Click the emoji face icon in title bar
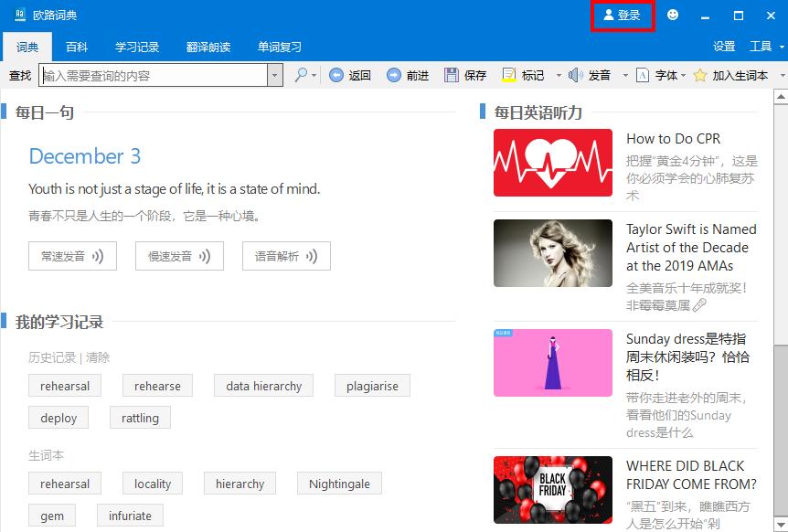Image resolution: width=788 pixels, height=532 pixels. point(672,16)
